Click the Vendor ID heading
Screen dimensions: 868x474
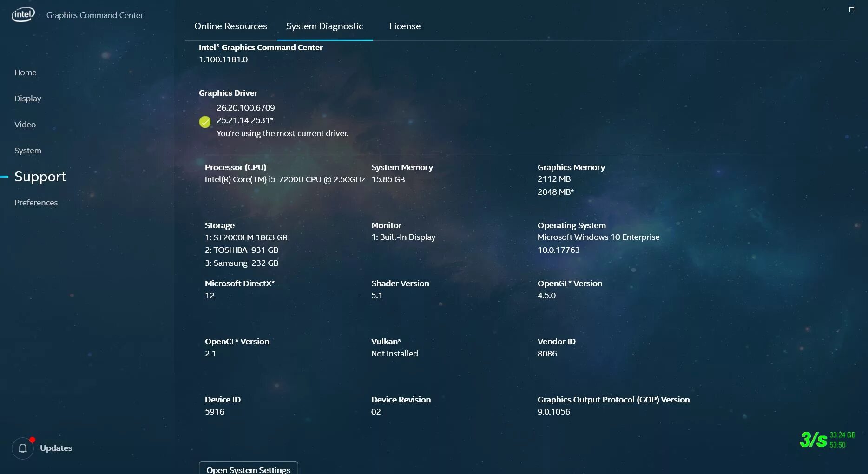point(557,342)
